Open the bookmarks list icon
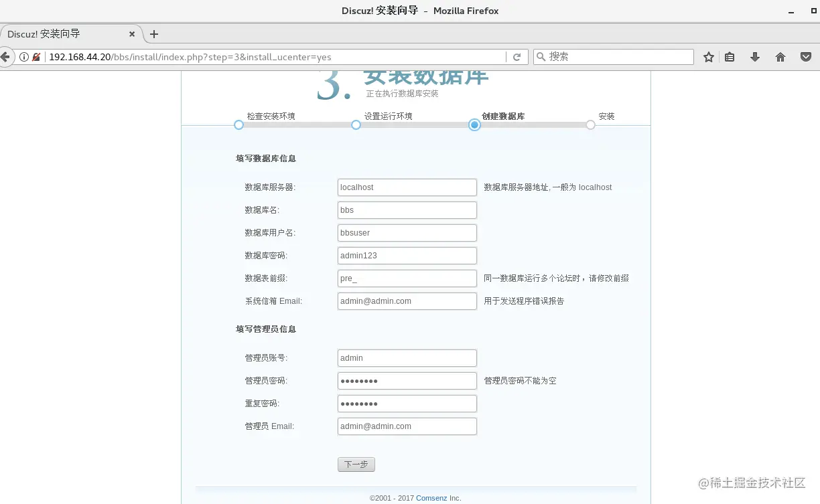This screenshot has width=820, height=504. pos(730,57)
